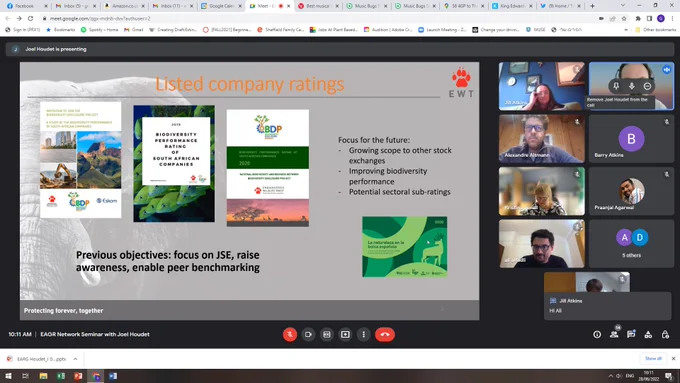
Task: Show hidden system tray icons
Action: pyautogui.click(x=611, y=376)
